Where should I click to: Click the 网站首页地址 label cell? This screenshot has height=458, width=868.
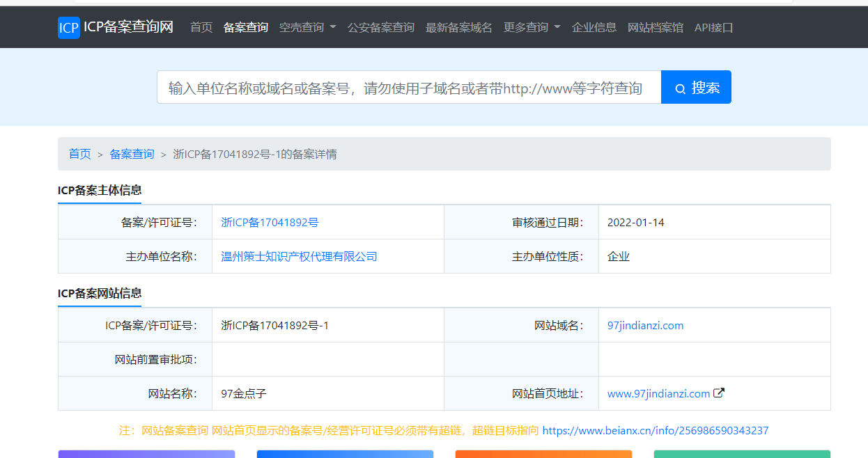coord(521,393)
